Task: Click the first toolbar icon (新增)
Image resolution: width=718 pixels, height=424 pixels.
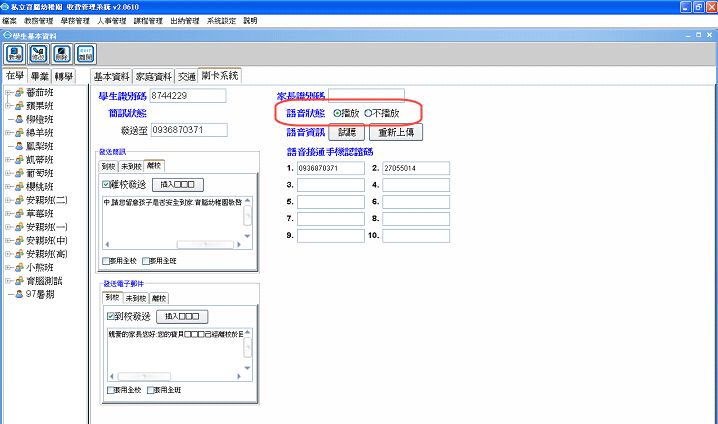Action: click(16, 54)
